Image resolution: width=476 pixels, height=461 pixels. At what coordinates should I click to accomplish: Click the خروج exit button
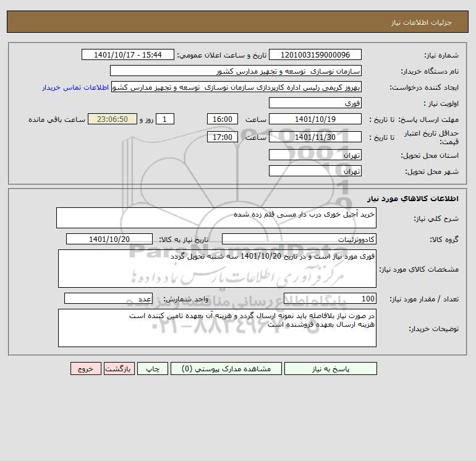[85, 369]
